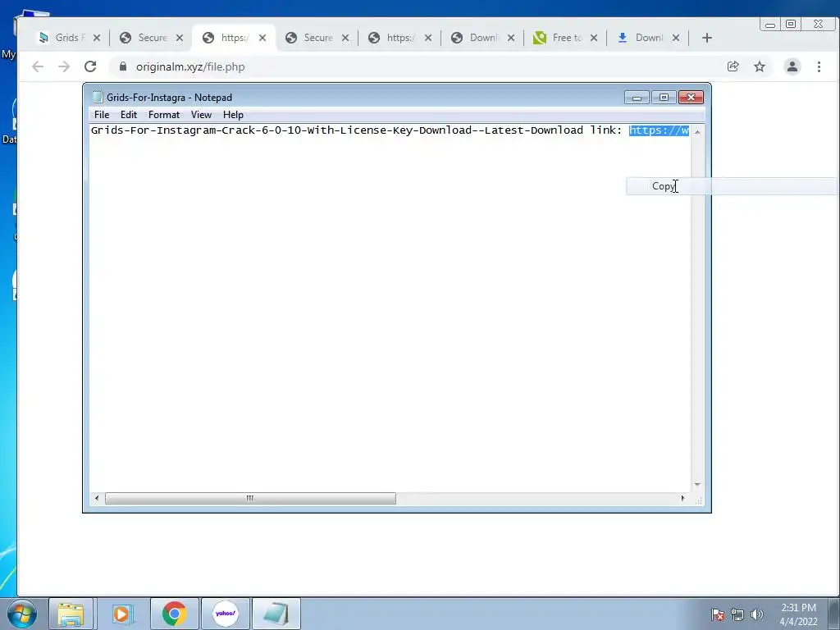The image size is (840, 630).
Task: Go forward in Chrome
Action: [x=64, y=66]
